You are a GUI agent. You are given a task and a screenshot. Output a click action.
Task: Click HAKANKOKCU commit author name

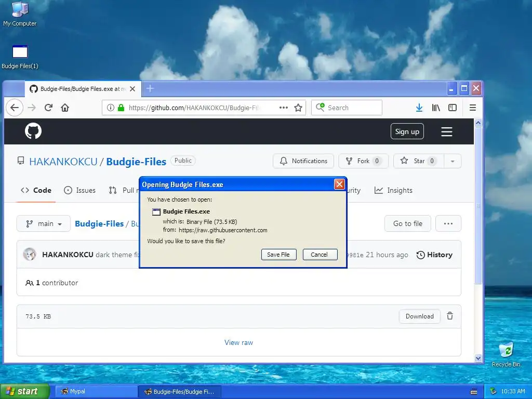(68, 255)
